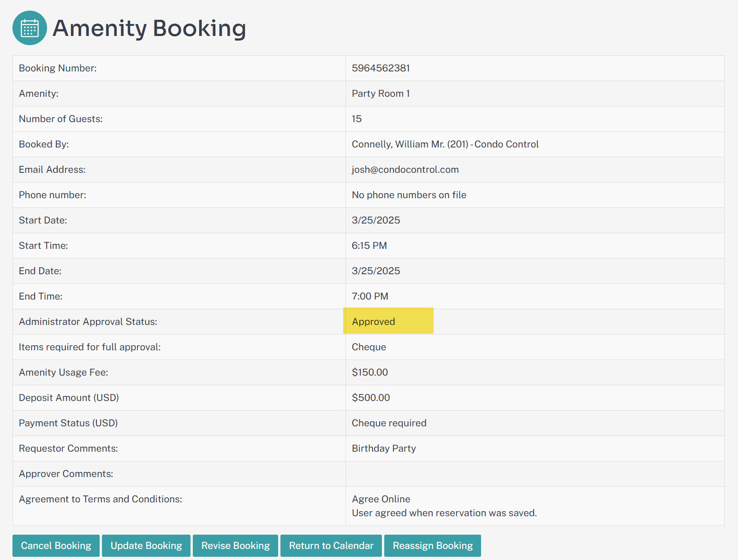This screenshot has height=560, width=738.
Task: Click the Payment Status (USD) label
Action: click(68, 423)
